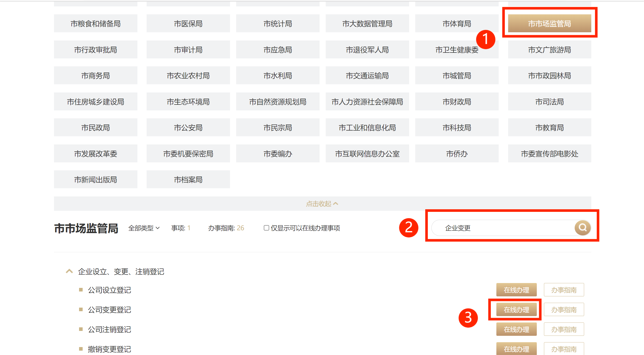Click the search magnifier icon button

tap(582, 227)
